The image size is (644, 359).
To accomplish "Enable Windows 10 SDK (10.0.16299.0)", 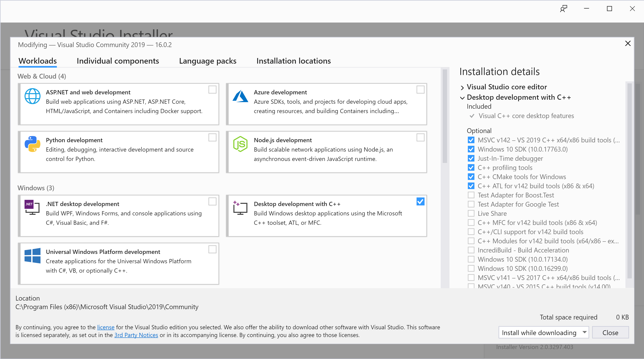I will (x=471, y=268).
